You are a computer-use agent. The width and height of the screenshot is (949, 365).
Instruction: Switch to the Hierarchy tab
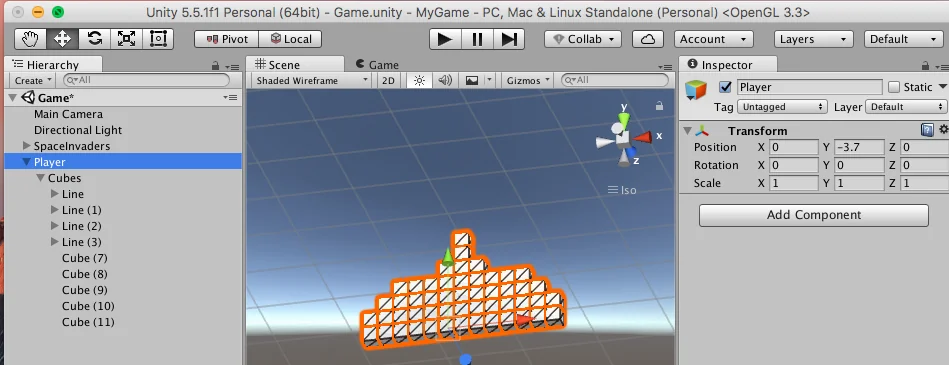pos(53,65)
